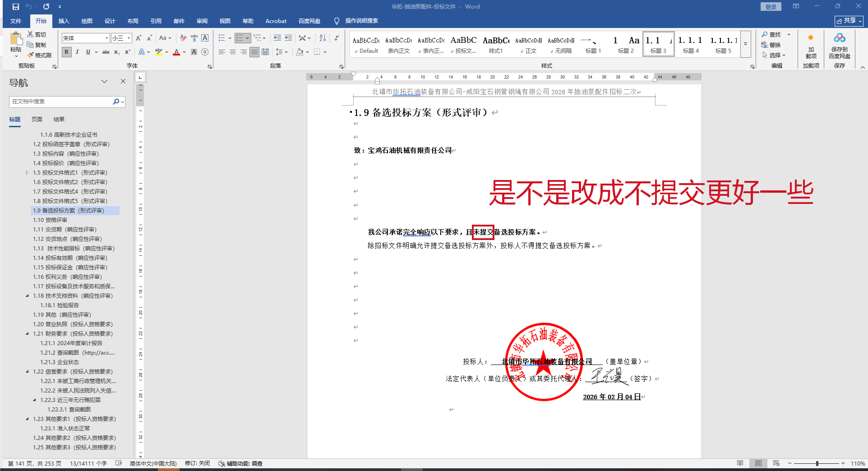The width and height of the screenshot is (868, 471).
Task: Show or hide paragraph marks
Action: (337, 38)
